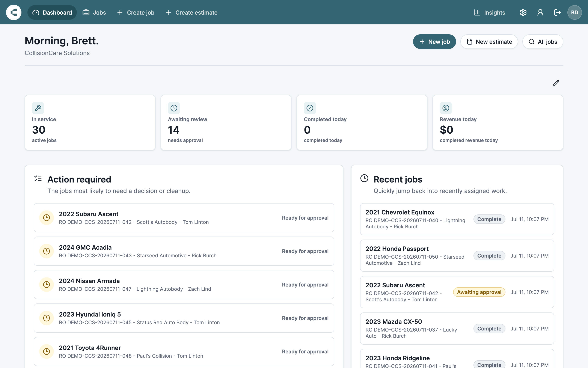The width and height of the screenshot is (588, 368).
Task: Open the In service 30 active jobs card
Action: (x=90, y=122)
